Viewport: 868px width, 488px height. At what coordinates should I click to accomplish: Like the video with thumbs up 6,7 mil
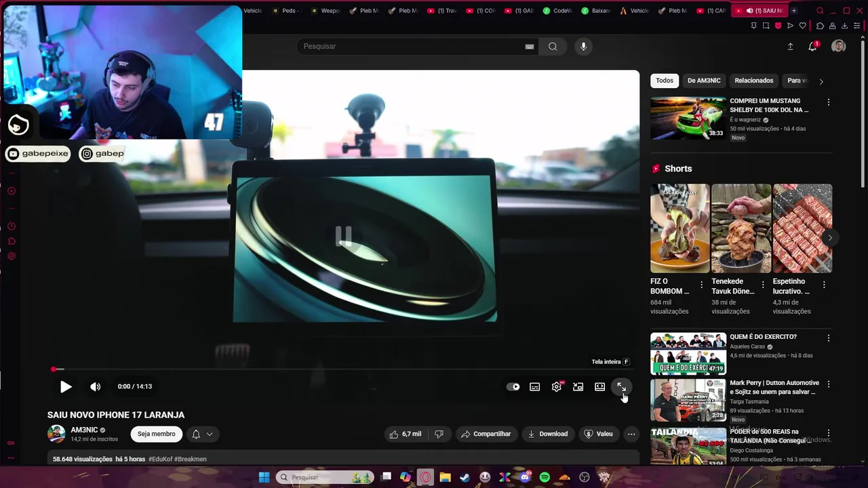(x=407, y=434)
